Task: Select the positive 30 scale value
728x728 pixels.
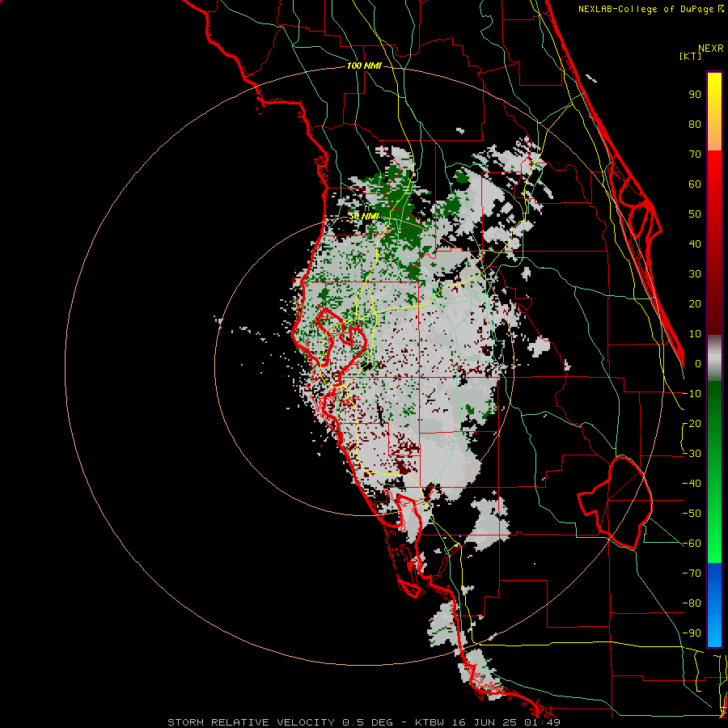Action: tap(695, 274)
